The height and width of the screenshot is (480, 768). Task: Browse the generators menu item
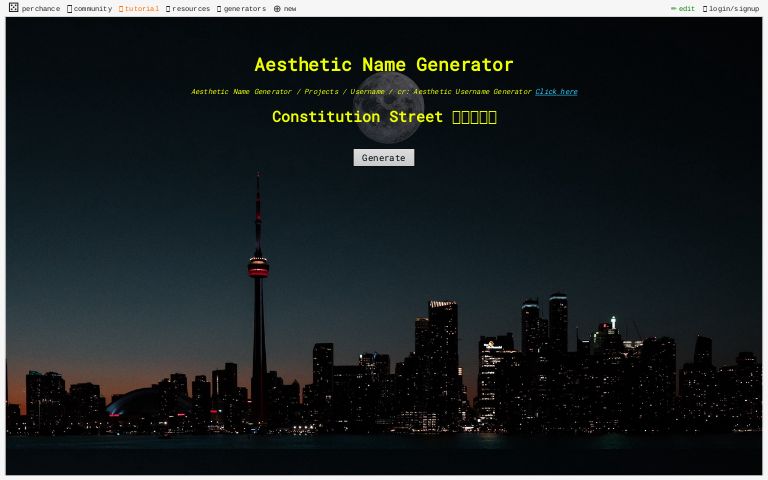coord(245,9)
